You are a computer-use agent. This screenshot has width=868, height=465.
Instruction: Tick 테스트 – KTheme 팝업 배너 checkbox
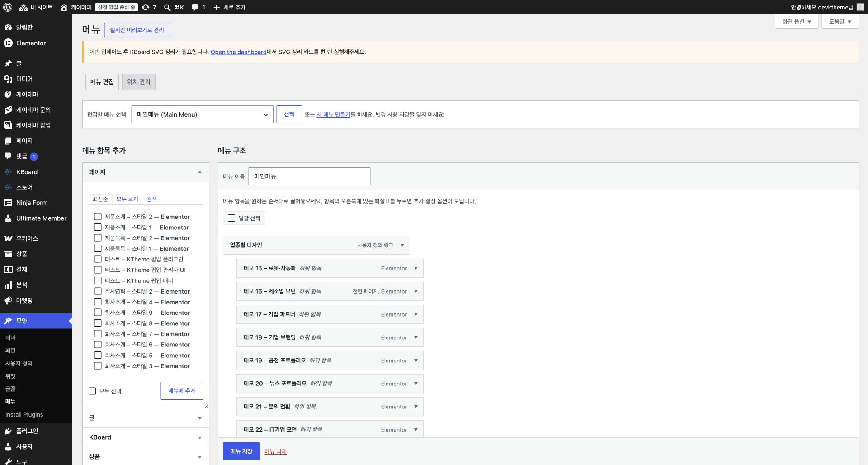[98, 280]
